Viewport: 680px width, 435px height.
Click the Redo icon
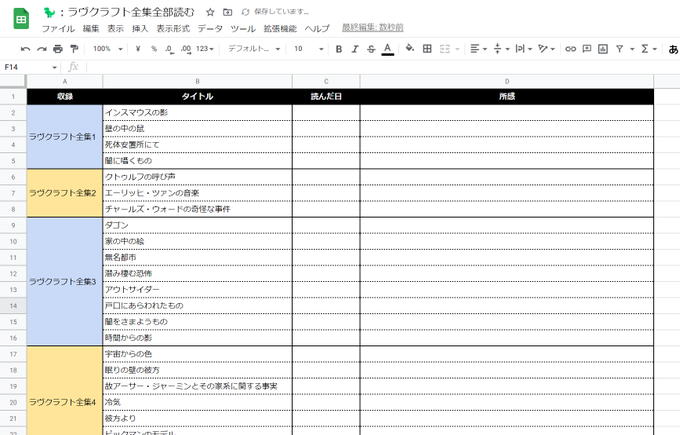42,49
